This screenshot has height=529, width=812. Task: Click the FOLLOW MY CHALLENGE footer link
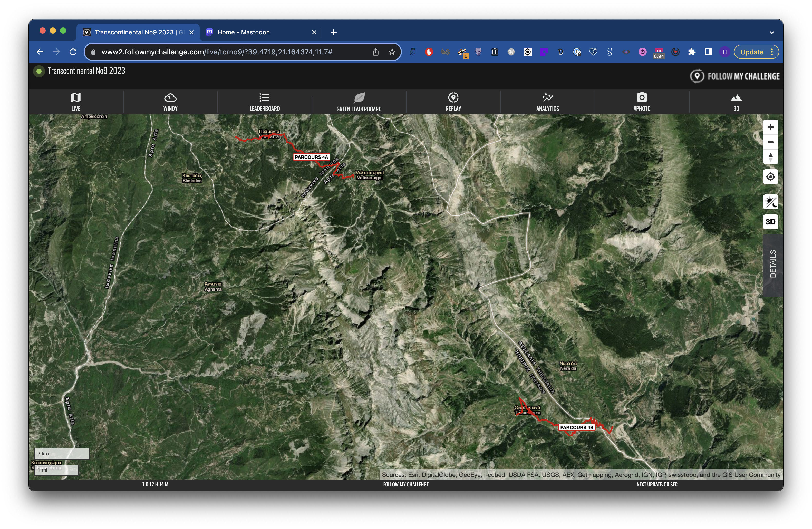tap(406, 484)
